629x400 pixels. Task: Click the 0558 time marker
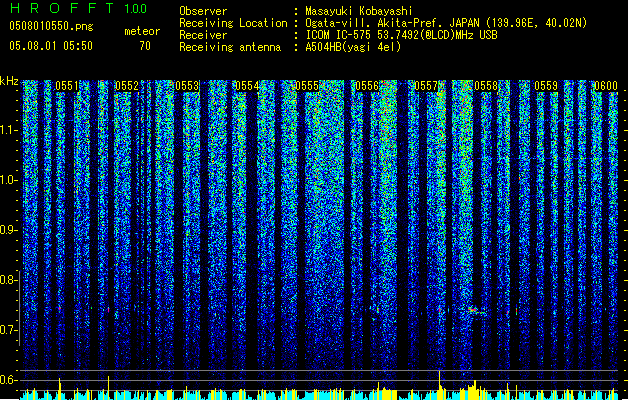click(x=486, y=86)
